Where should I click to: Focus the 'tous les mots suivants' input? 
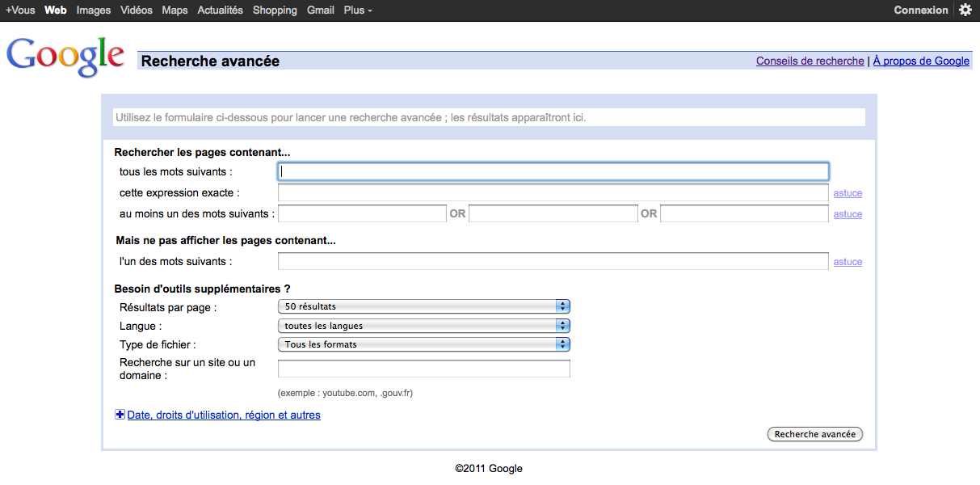tap(553, 171)
